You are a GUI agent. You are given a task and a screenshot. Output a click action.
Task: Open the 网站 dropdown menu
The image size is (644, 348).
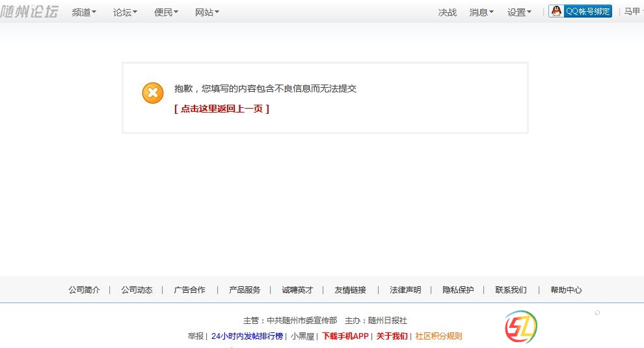point(207,12)
